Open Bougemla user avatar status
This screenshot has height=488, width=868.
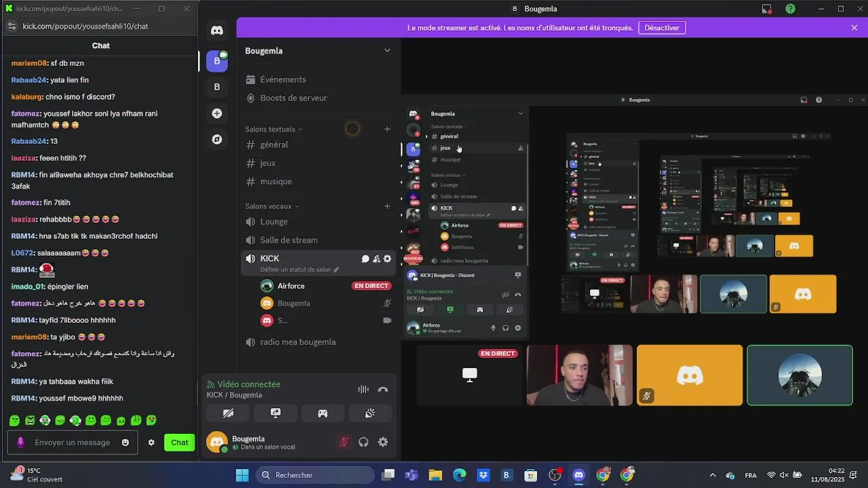pos(217,442)
